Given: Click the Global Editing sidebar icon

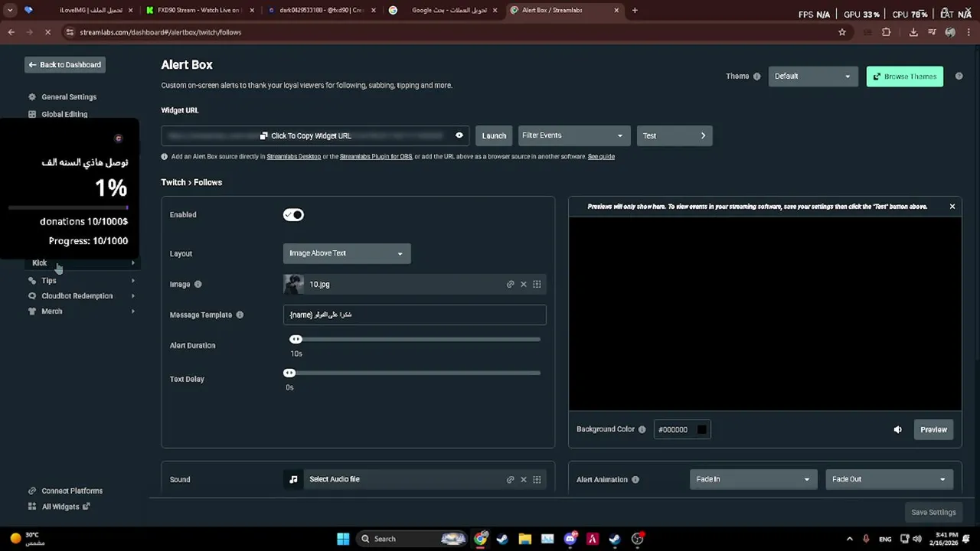Looking at the screenshot, I should click(32, 114).
